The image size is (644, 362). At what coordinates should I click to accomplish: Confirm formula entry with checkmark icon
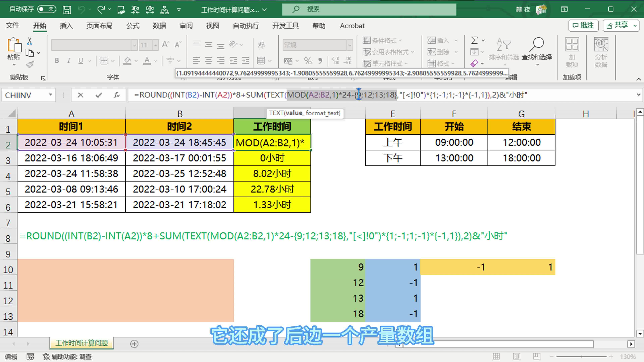[x=99, y=95]
